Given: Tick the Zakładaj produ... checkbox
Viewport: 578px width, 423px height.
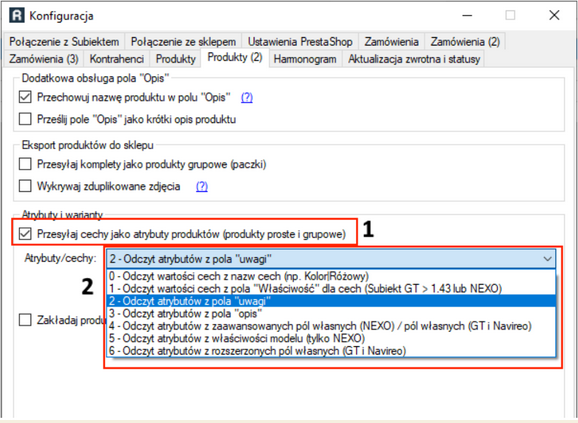Looking at the screenshot, I should tap(25, 320).
